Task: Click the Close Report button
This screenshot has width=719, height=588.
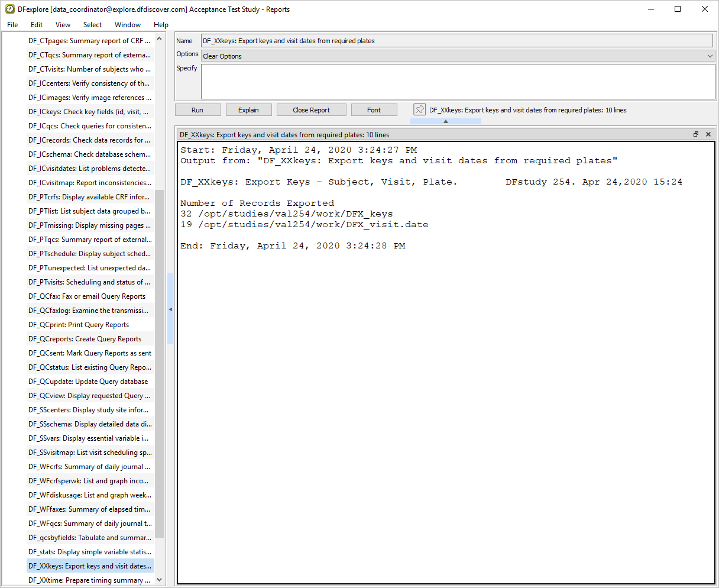Action: [x=311, y=110]
